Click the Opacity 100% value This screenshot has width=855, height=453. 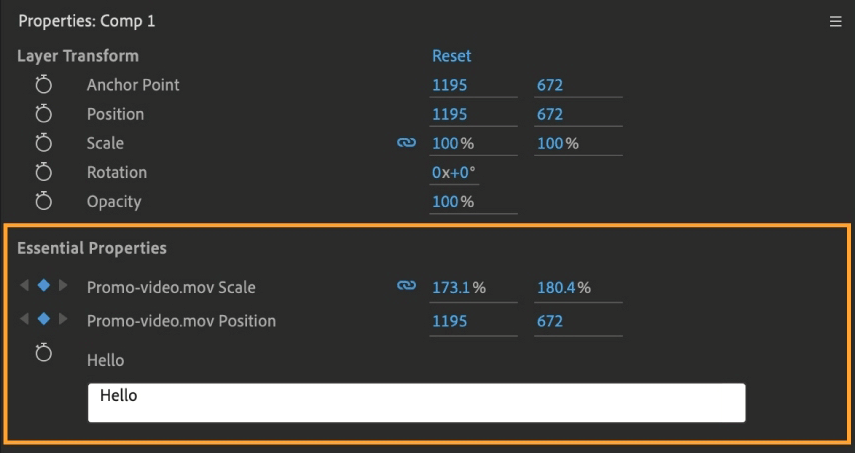point(452,201)
